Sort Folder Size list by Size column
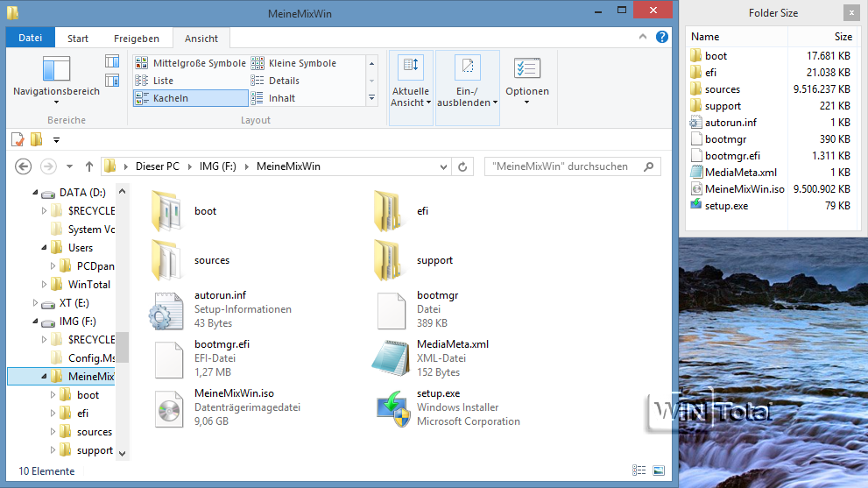 pos(824,37)
